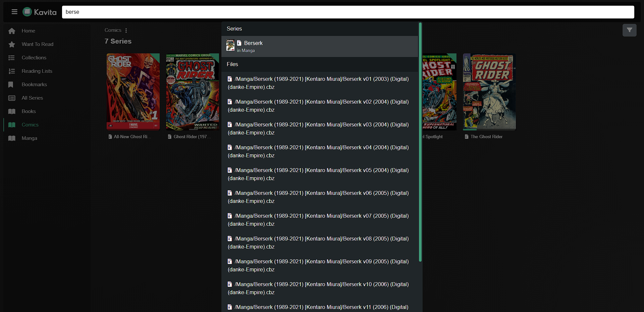This screenshot has width=644, height=312.
Task: Select the Berserk v11 (2006) file result
Action: click(320, 307)
